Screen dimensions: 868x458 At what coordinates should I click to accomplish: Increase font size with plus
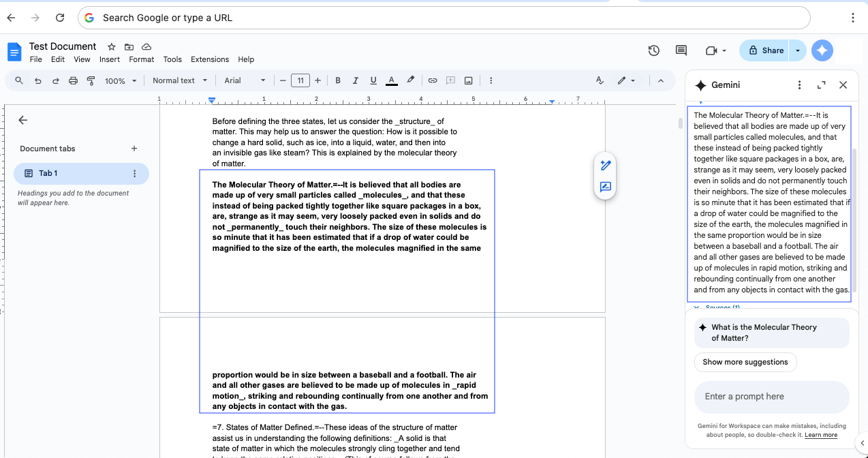tap(317, 80)
